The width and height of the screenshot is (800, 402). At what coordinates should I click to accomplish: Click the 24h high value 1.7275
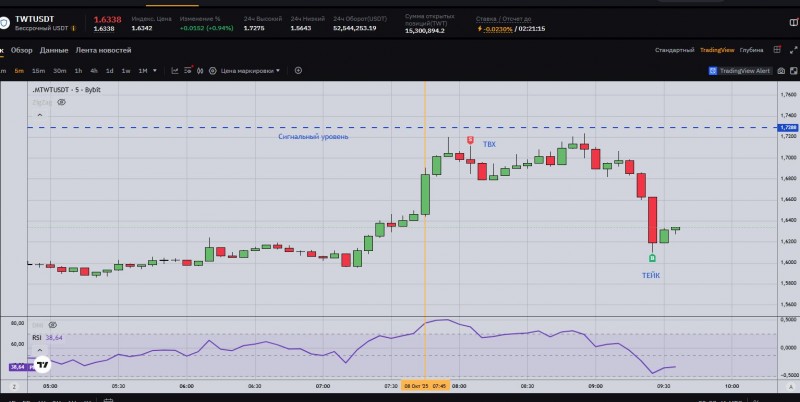click(254, 28)
